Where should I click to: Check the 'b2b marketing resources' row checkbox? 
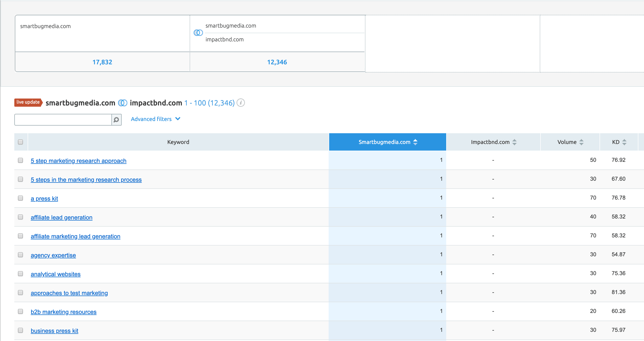(20, 311)
